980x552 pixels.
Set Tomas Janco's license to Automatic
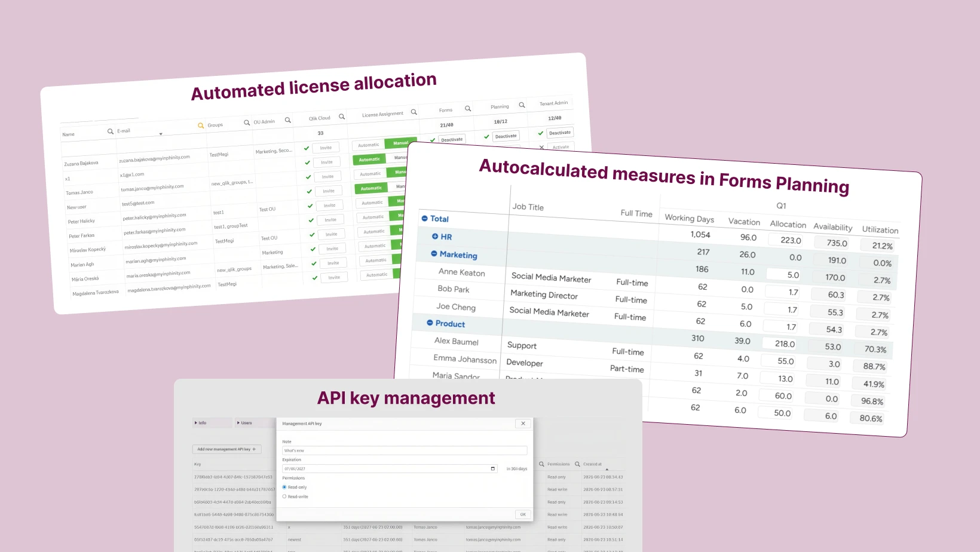click(370, 174)
